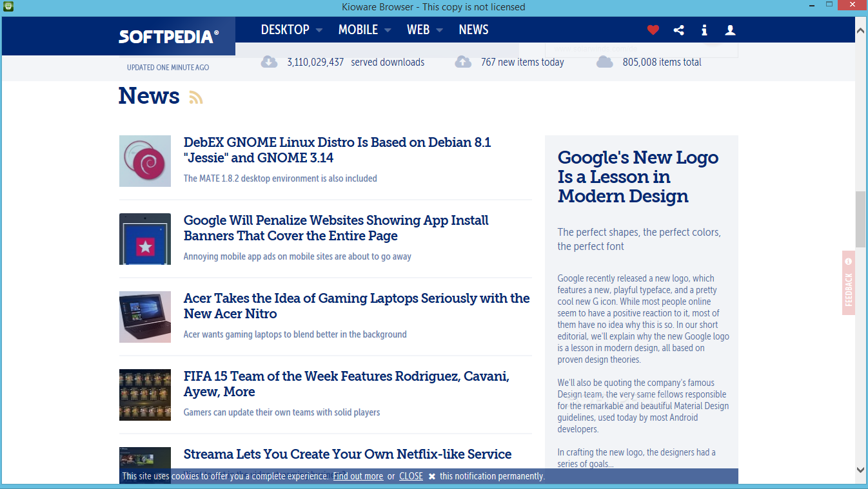
Task: Click the info 'i' icon
Action: point(704,30)
